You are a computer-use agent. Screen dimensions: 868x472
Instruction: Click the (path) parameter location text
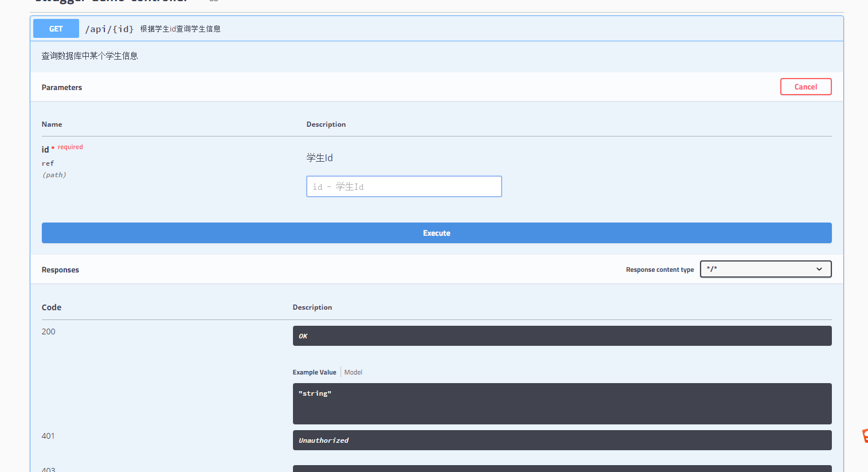(x=54, y=175)
